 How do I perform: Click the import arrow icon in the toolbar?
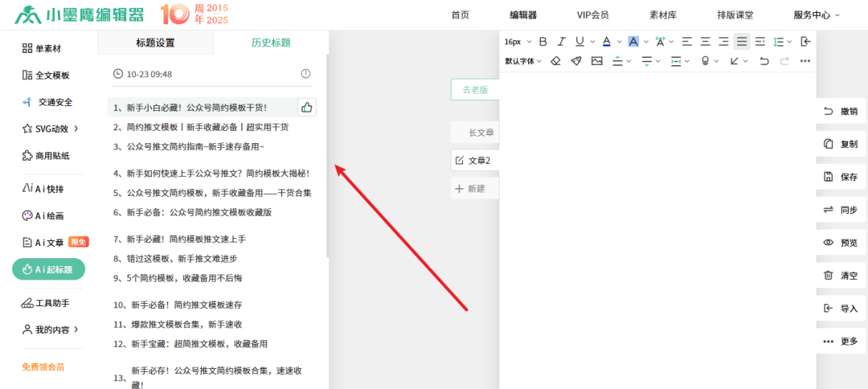[x=805, y=42]
